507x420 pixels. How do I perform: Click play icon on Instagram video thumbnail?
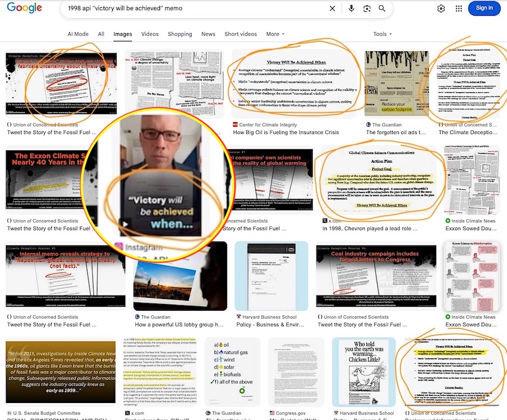tap(125, 224)
